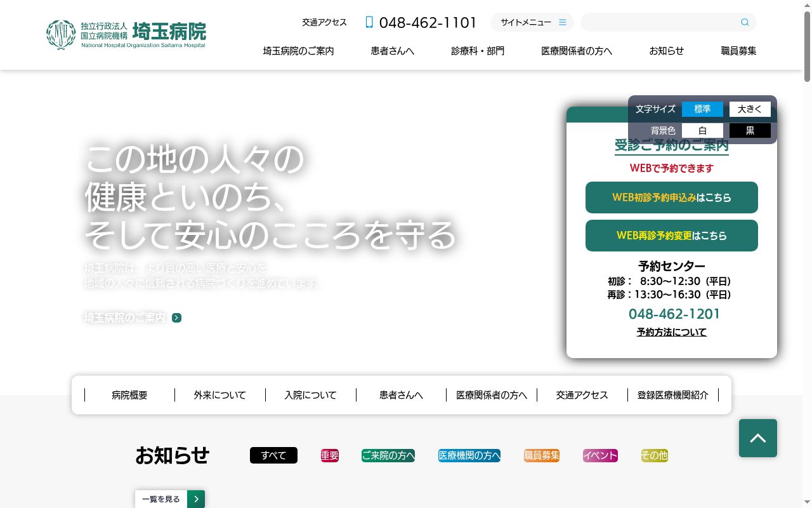Click WEB初診予約申込みはこちら button
This screenshot has width=812, height=508.
coord(672,197)
